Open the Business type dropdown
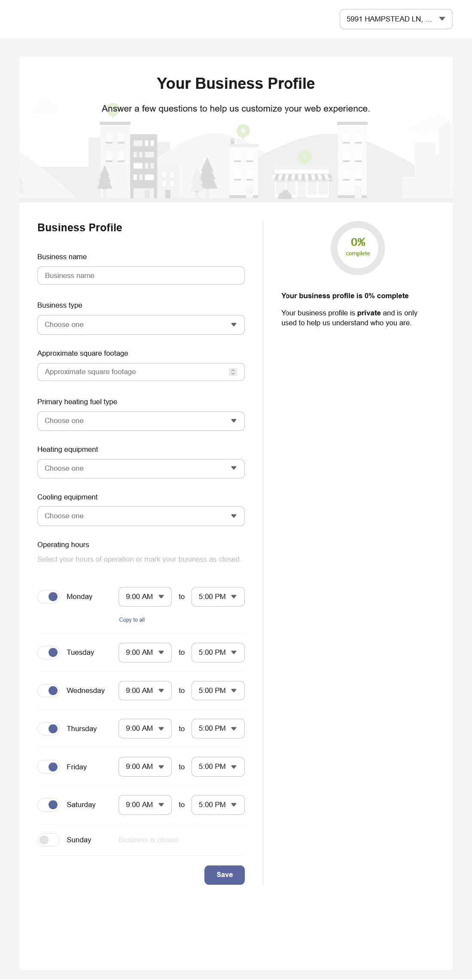 pyautogui.click(x=140, y=325)
